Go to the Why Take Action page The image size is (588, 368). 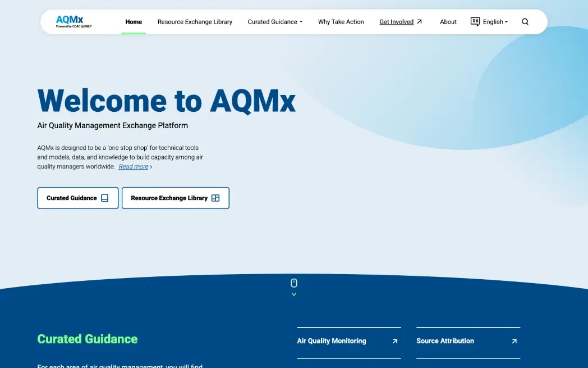click(341, 22)
